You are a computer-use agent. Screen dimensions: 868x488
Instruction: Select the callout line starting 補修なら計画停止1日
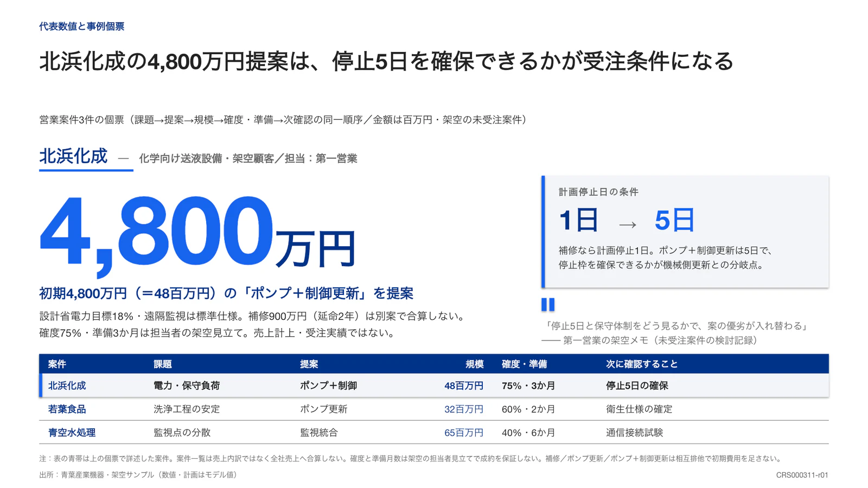click(666, 251)
